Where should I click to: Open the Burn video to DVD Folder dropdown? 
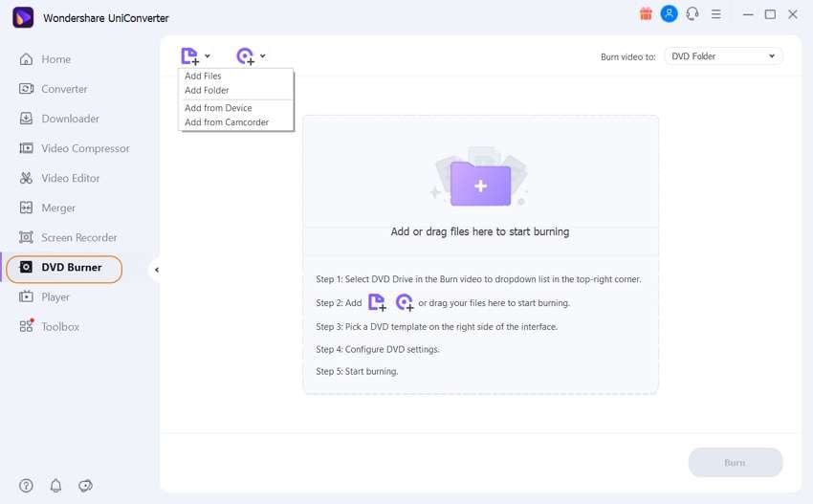[x=723, y=56]
